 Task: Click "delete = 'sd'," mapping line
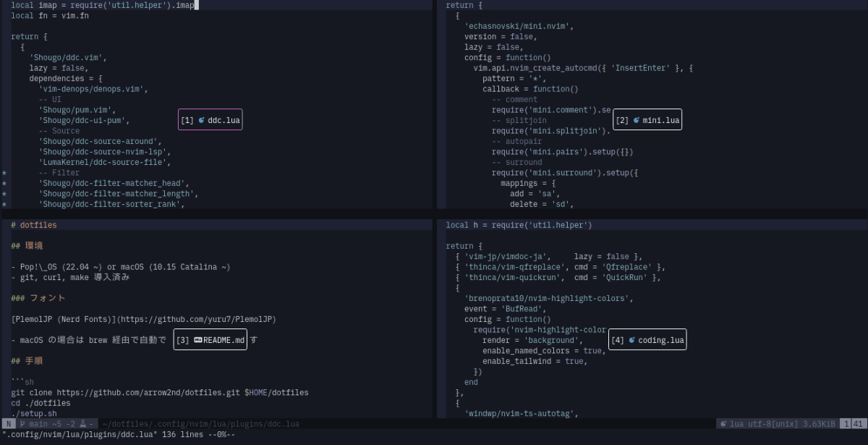pyautogui.click(x=542, y=205)
